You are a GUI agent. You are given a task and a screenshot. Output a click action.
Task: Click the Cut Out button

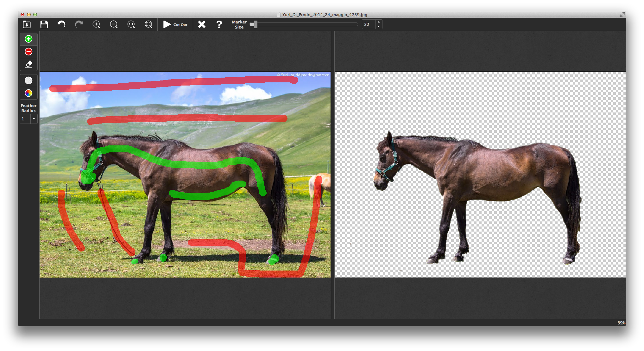click(175, 24)
